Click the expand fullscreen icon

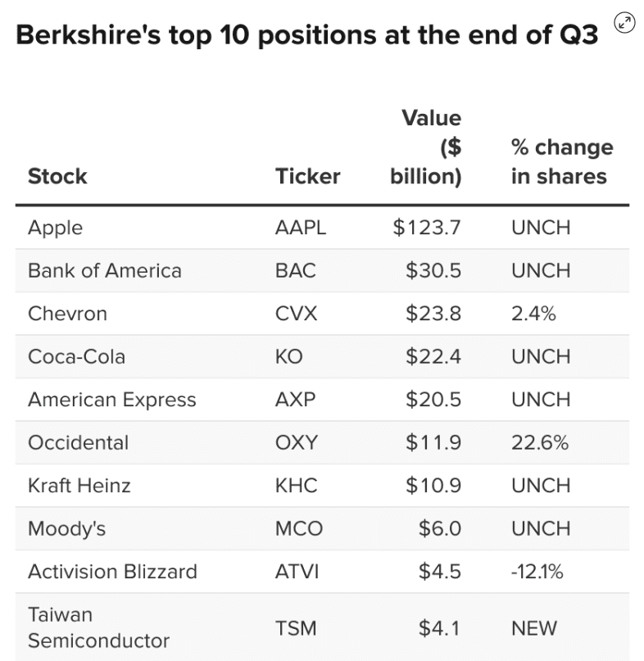(627, 23)
